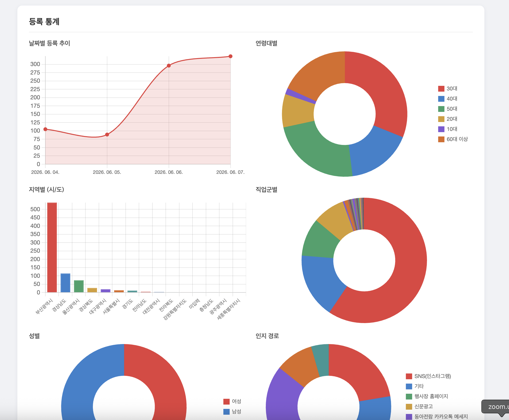Click the yellow 경상북도 bar
The width and height of the screenshot is (509, 420).
coord(92,290)
